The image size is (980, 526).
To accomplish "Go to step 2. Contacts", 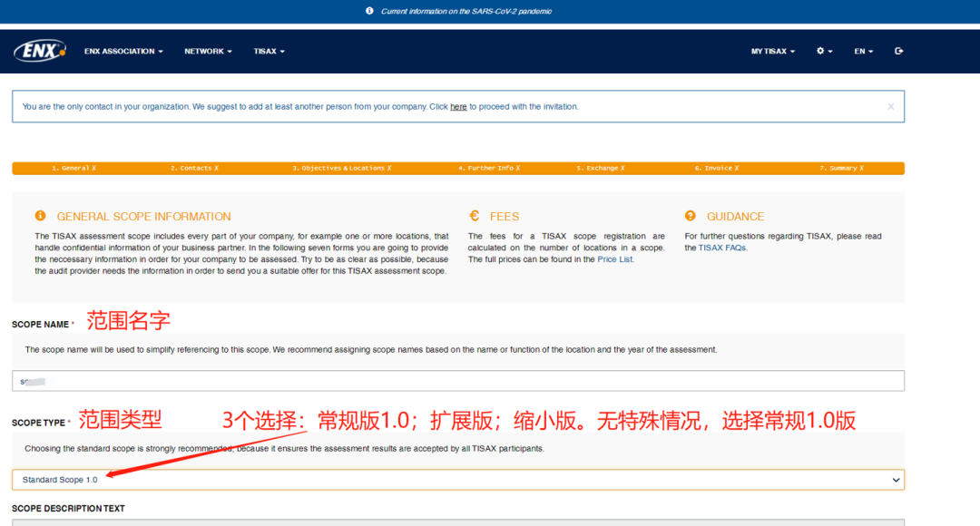I will tap(194, 168).
